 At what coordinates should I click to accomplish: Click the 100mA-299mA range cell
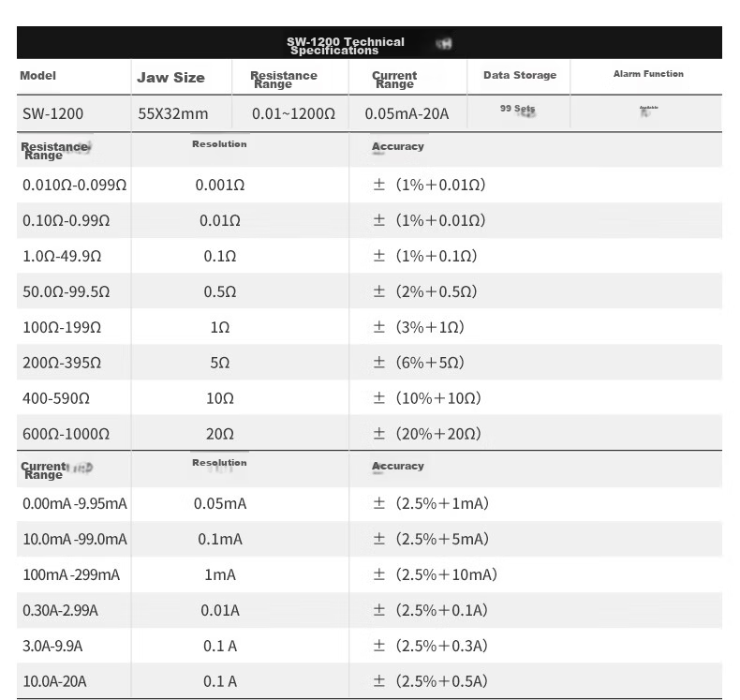tap(71, 575)
